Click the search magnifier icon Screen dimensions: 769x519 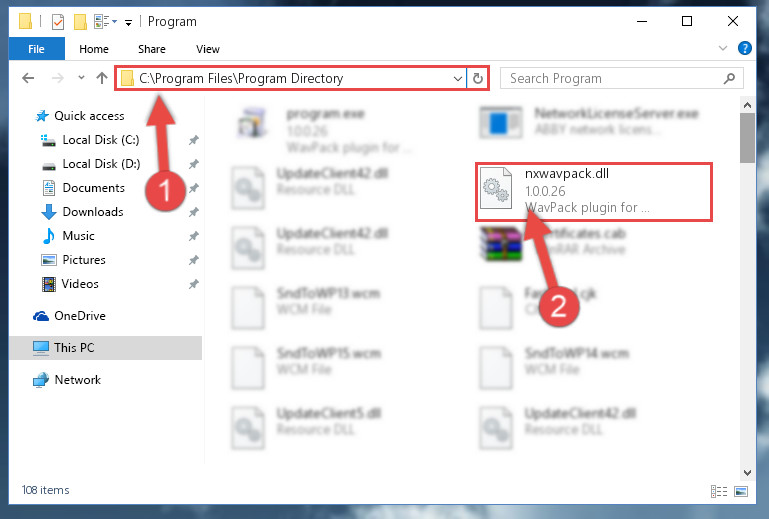(729, 78)
